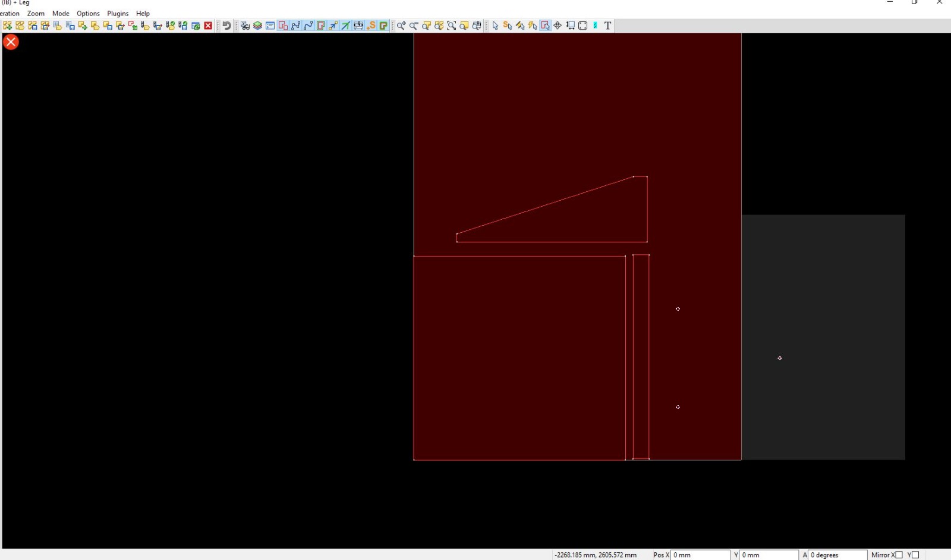This screenshot has height=560, width=951.
Task: Open the Options menu
Action: tap(88, 13)
